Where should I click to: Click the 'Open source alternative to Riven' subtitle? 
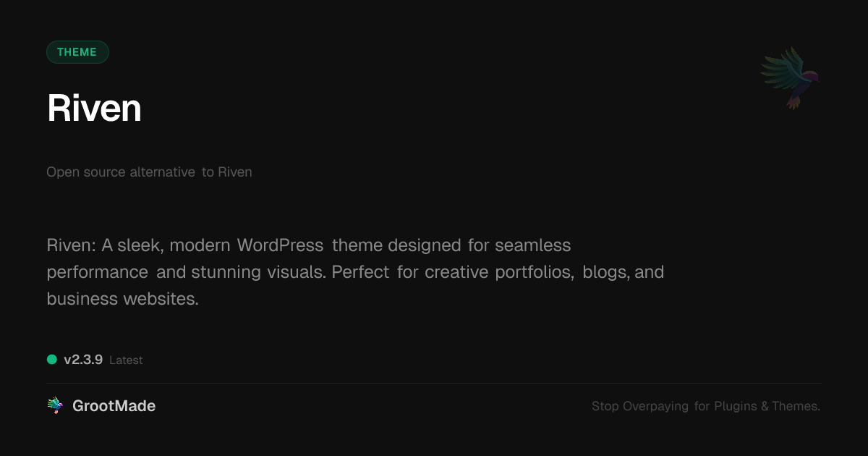149,172
